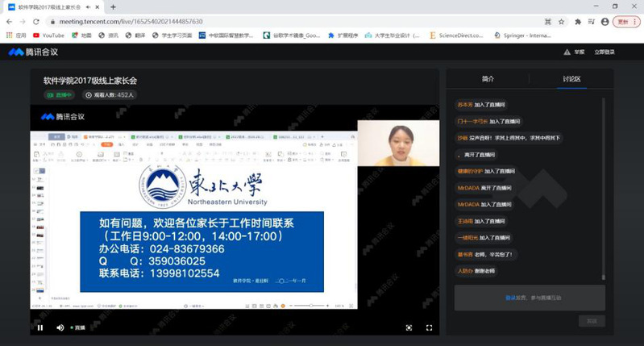644x346 pixels.
Task: Open the 学报 report option in header
Action: click(x=575, y=52)
